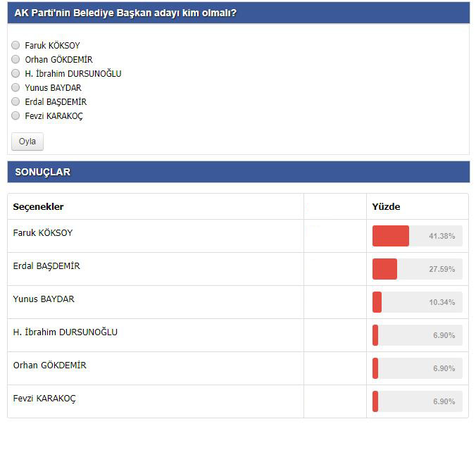Click the 41.38% result bar

(417, 236)
